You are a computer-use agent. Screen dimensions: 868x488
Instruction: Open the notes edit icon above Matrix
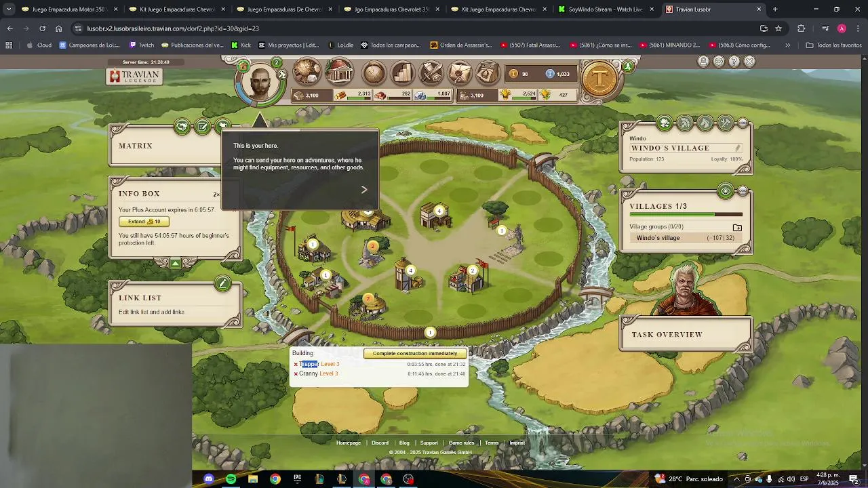tap(202, 127)
